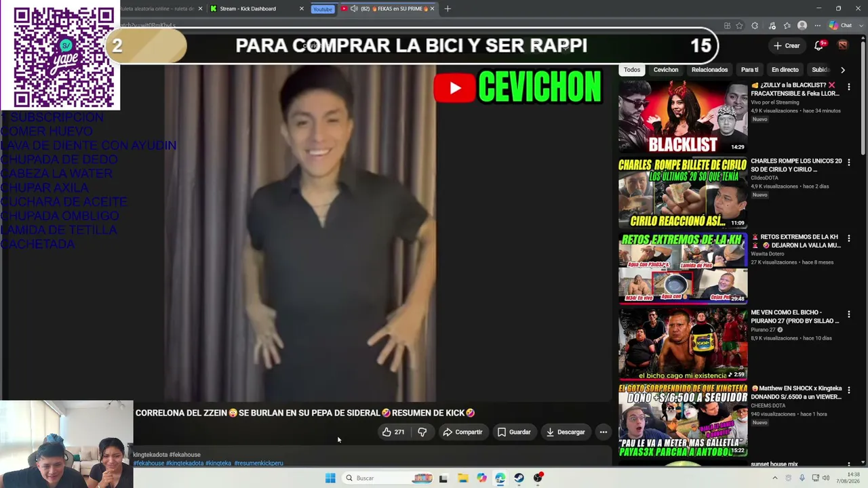The width and height of the screenshot is (868, 488).
Task: Open Steam from taskbar
Action: point(519,478)
